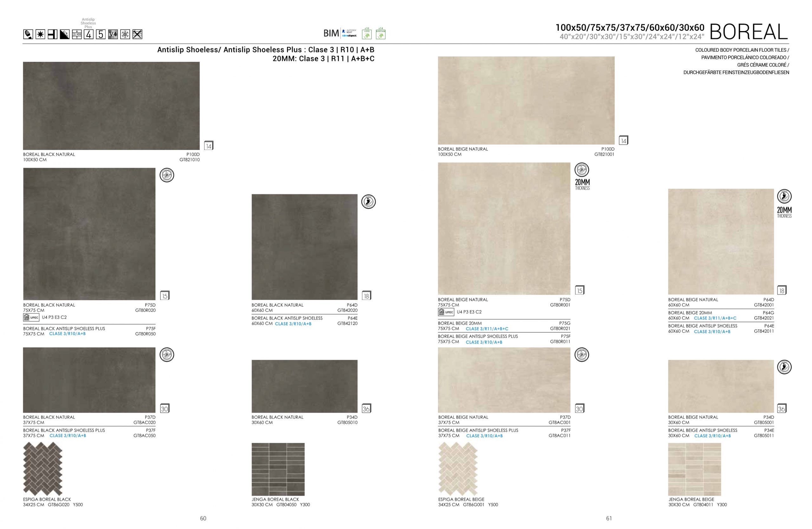Click the 20 MM thickness header icon
The width and height of the screenshot is (812, 529).
(77, 35)
